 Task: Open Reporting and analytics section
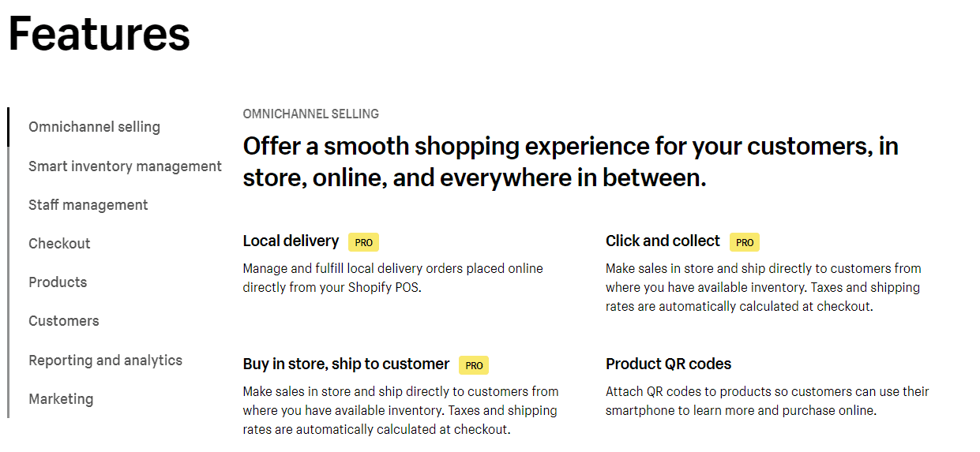click(x=105, y=360)
